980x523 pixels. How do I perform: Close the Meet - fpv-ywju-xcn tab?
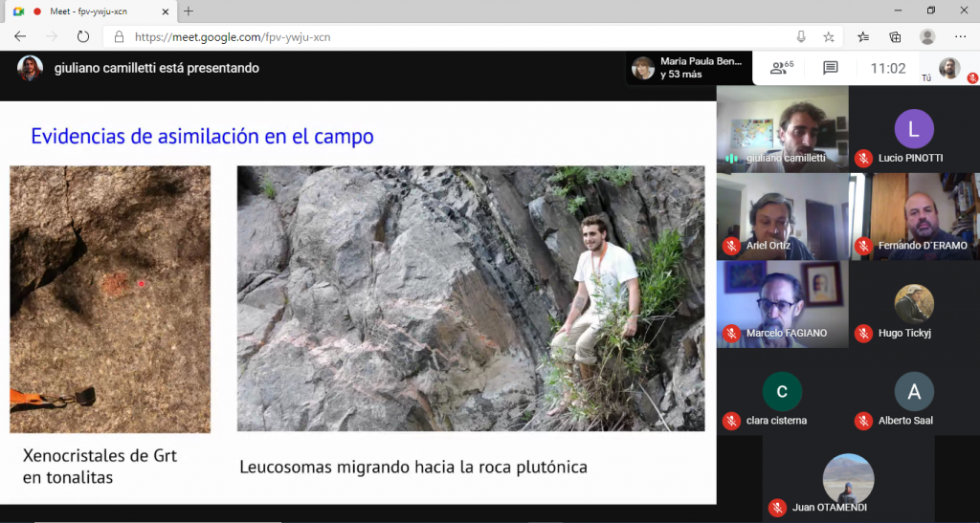click(x=166, y=11)
